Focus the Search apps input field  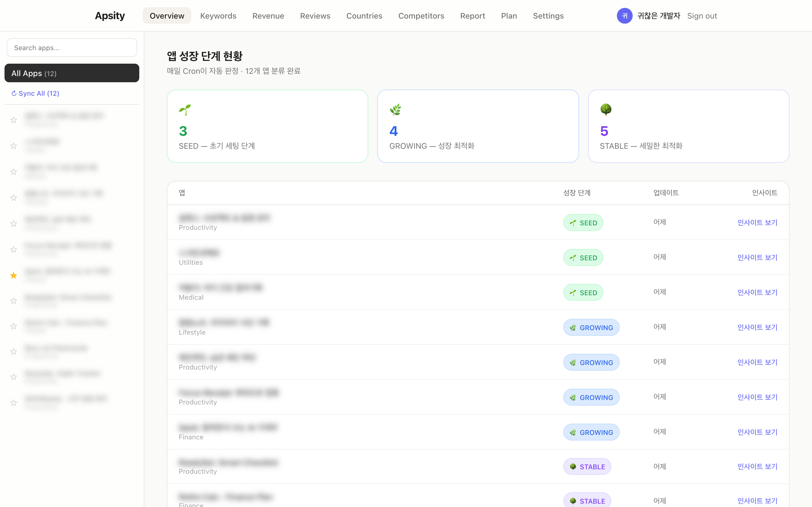pos(71,48)
